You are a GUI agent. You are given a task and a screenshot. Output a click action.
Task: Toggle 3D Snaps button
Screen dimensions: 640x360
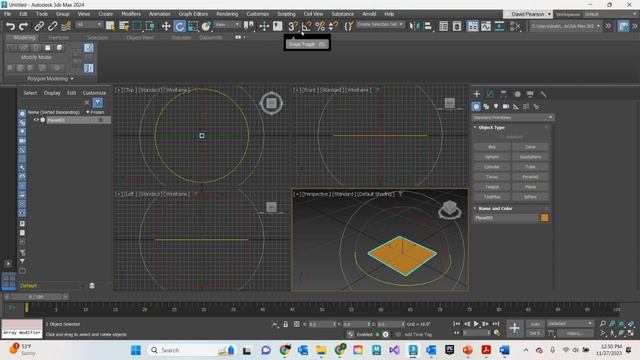pos(293,26)
